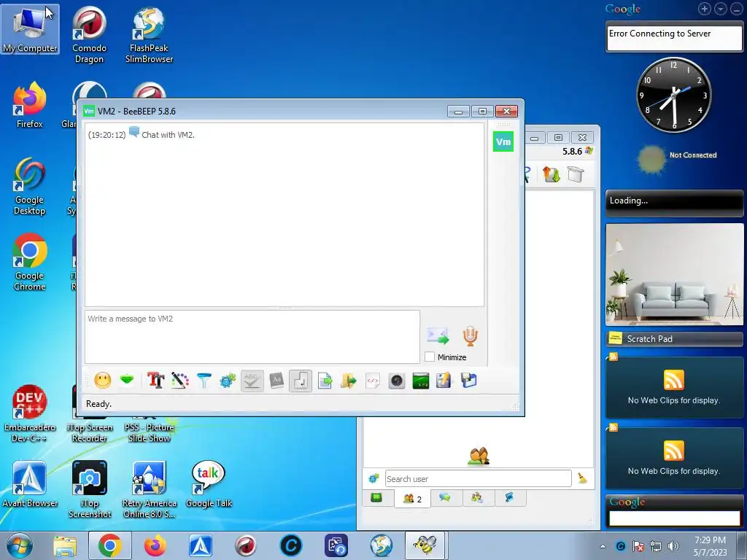The height and width of the screenshot is (560, 747).
Task: Enable the Minimize checkbox
Action: click(x=430, y=357)
